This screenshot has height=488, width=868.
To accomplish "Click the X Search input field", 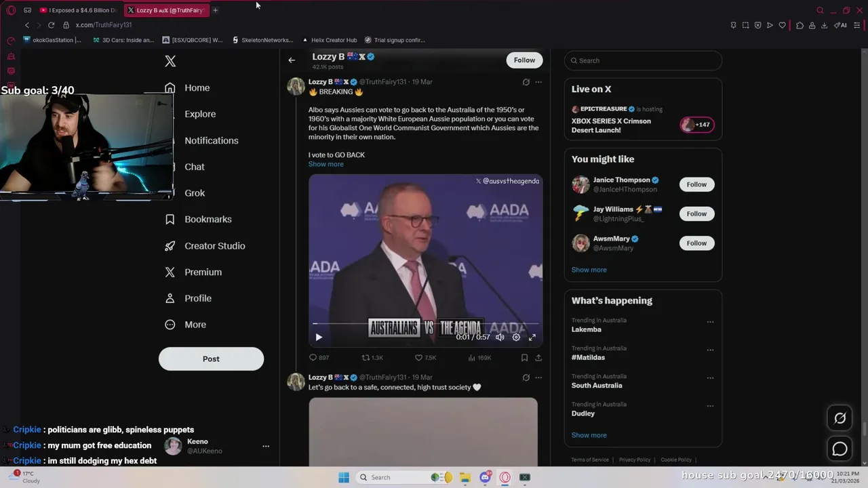I will point(643,60).
